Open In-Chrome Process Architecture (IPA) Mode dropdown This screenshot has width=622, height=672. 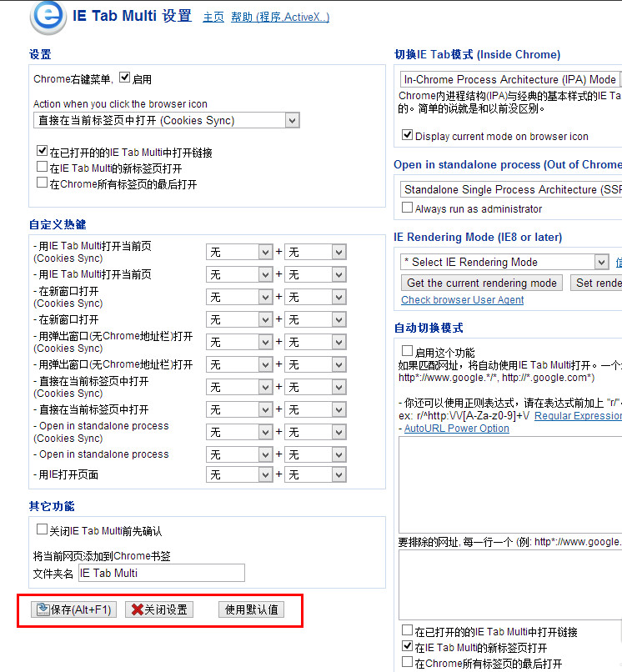coord(510,79)
